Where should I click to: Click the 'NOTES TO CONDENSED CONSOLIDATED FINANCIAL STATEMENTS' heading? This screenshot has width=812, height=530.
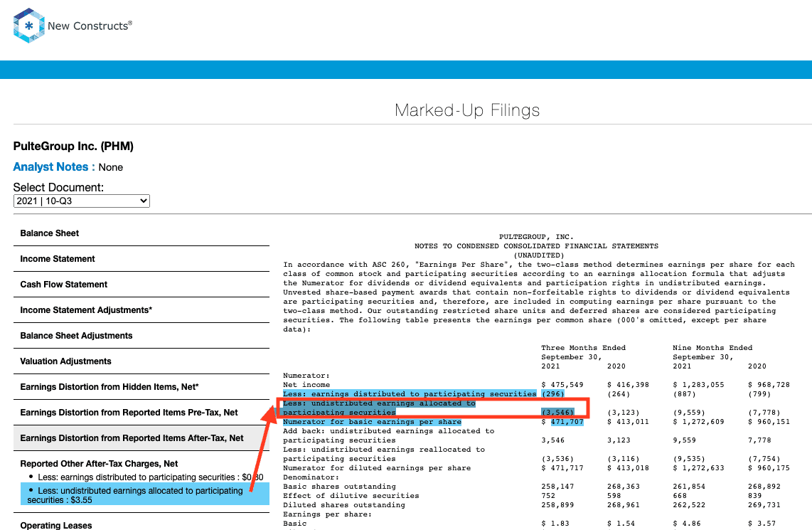[537, 246]
